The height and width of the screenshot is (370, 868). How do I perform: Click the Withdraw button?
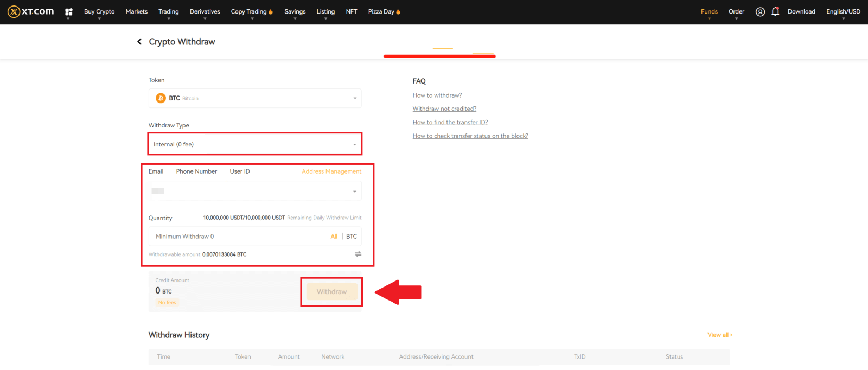[331, 291]
